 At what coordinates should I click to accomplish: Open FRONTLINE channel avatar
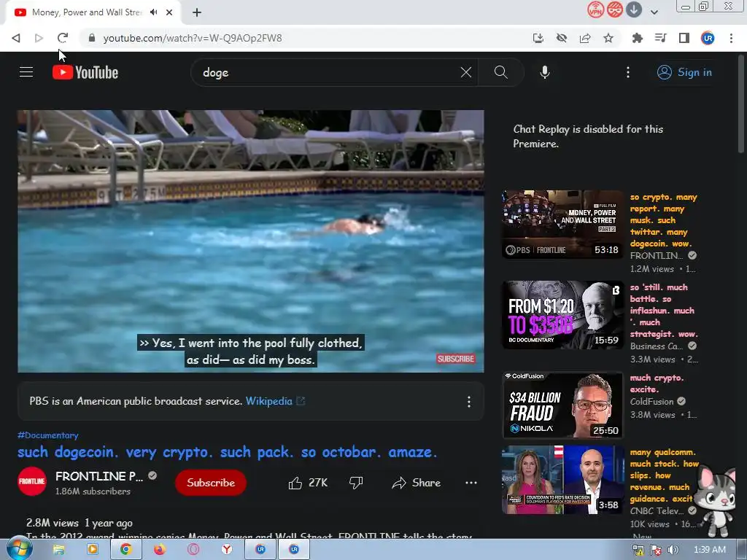32,481
